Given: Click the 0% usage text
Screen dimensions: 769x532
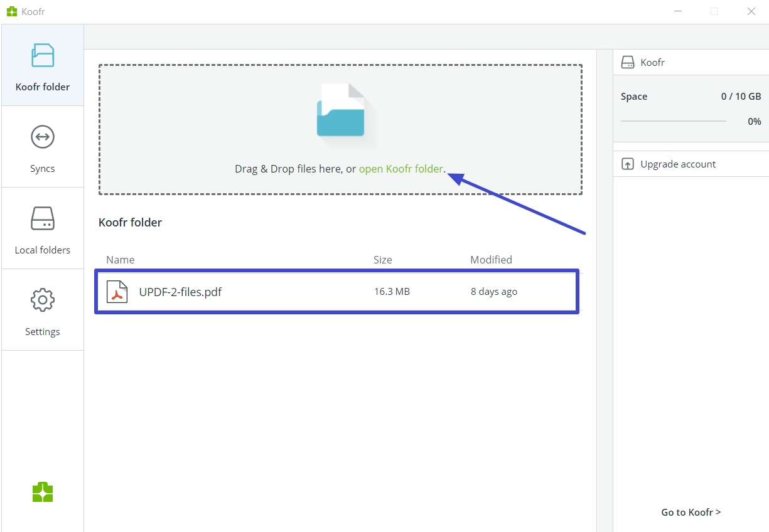Looking at the screenshot, I should point(754,121).
